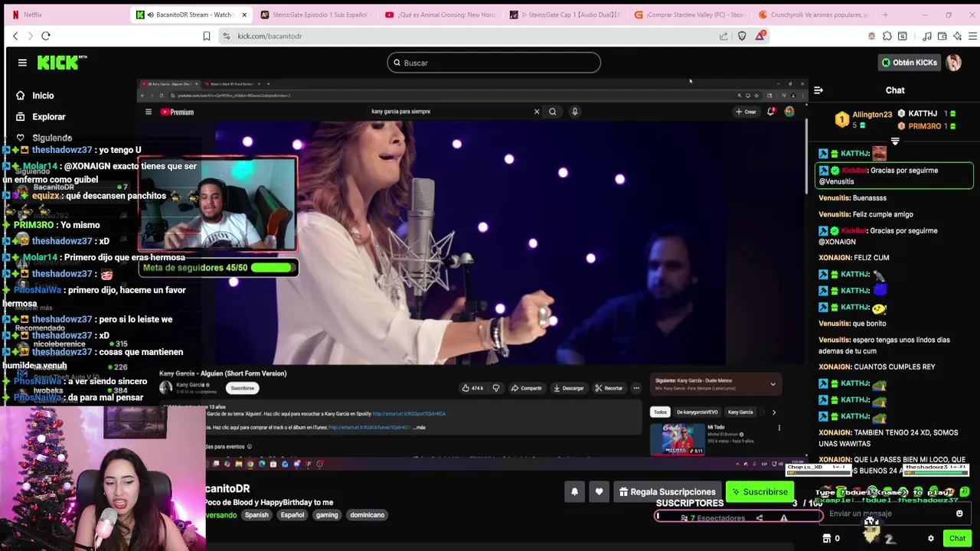Click Regala Suscripciones button
Screen dimensions: 980x551
(x=667, y=492)
